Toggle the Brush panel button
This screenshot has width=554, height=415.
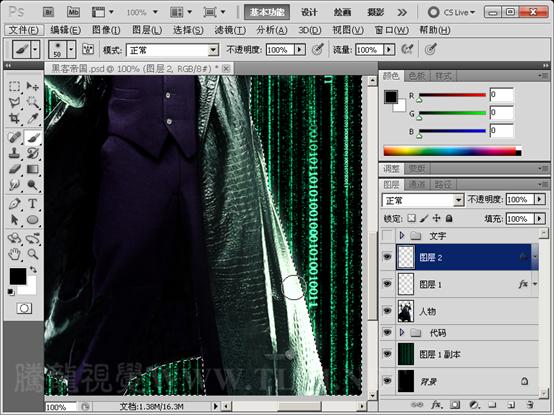pos(88,49)
